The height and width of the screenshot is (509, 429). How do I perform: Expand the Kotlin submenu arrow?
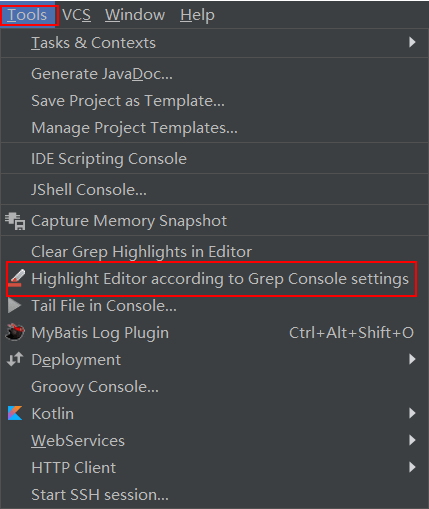412,413
